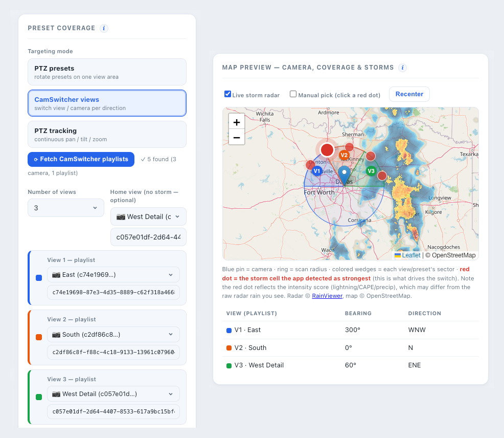Enable Manual pick checkbox
504x438 pixels.
tap(293, 94)
